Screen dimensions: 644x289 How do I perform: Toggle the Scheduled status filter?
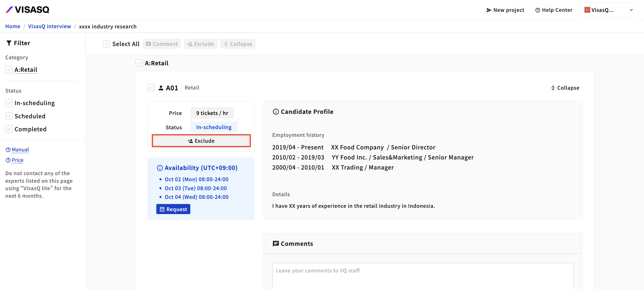pos(9,116)
